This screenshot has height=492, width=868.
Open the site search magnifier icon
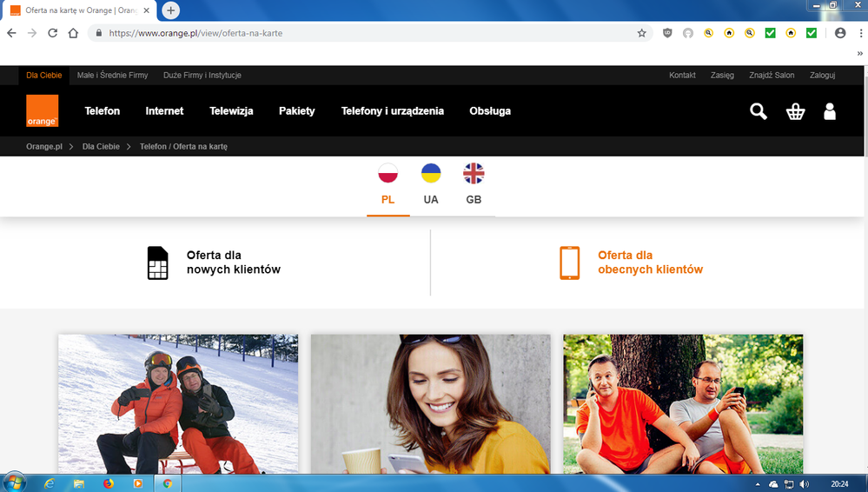[x=759, y=111]
